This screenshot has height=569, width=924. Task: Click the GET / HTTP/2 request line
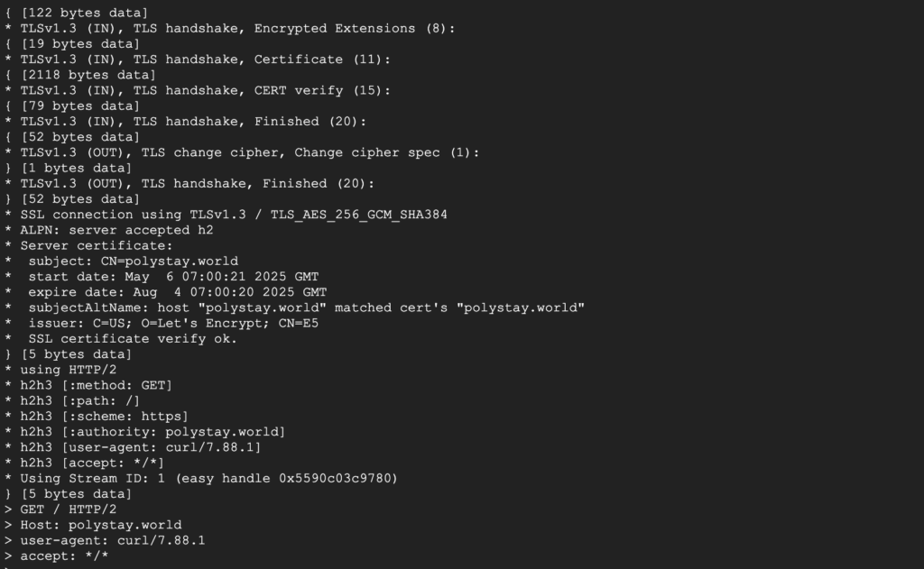(x=60, y=509)
